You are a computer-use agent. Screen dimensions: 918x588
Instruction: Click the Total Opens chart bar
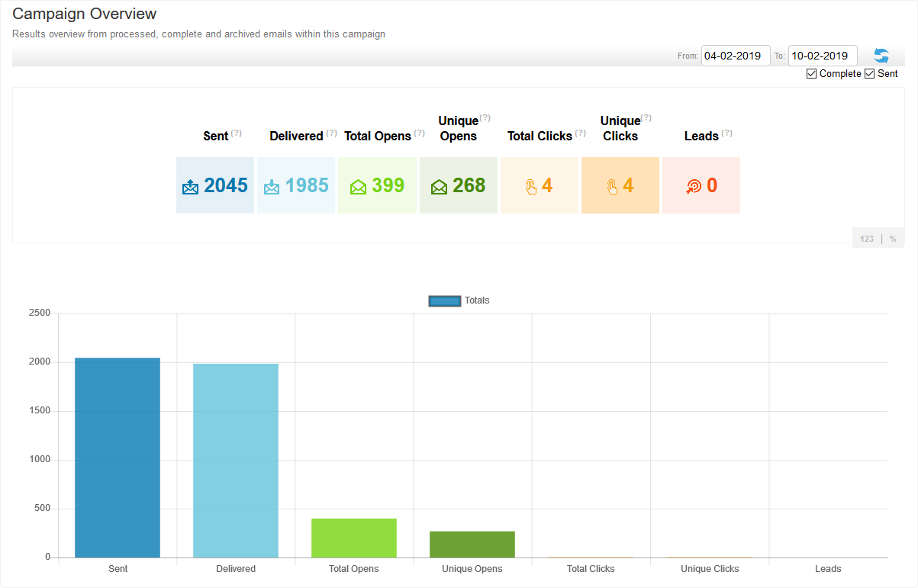pos(354,538)
